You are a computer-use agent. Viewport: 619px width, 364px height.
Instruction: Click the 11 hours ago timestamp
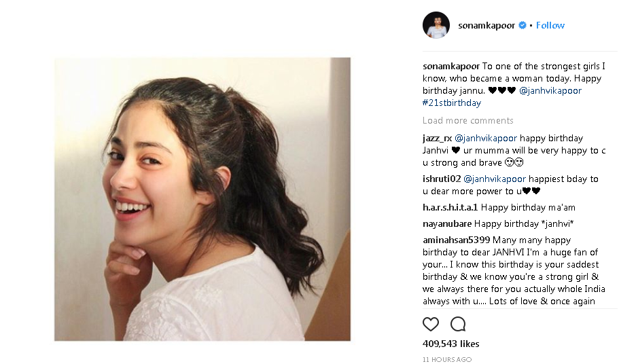coord(446,359)
